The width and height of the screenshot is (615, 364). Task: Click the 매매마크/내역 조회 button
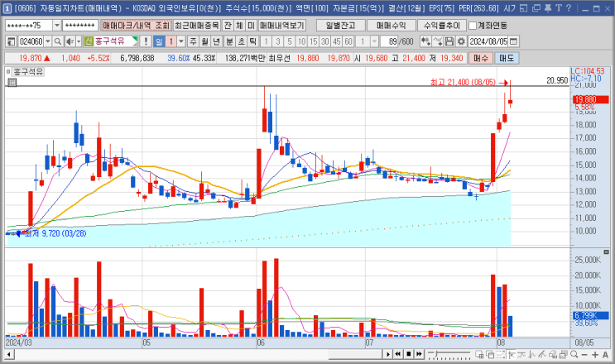coord(136,26)
